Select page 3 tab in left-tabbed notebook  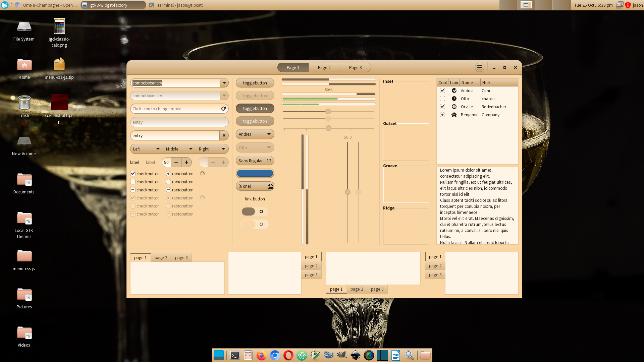[x=435, y=275]
